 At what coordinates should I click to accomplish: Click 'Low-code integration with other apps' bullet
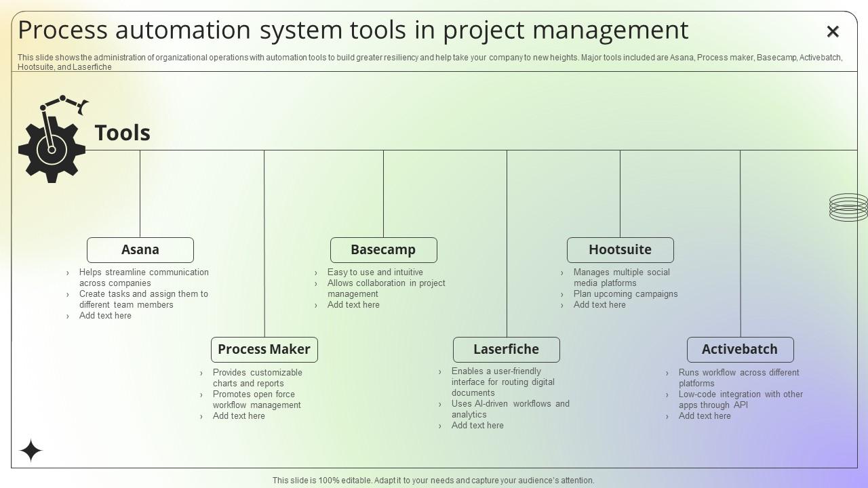pos(741,400)
